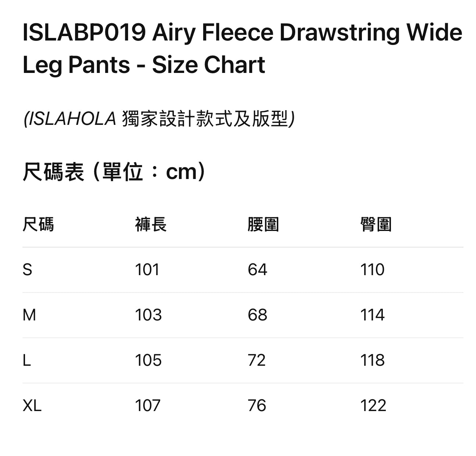Click the ISLAHOLA 獨家設計款式及版型 subtitle
Viewport: 476px width, 456px height.
click(x=159, y=119)
